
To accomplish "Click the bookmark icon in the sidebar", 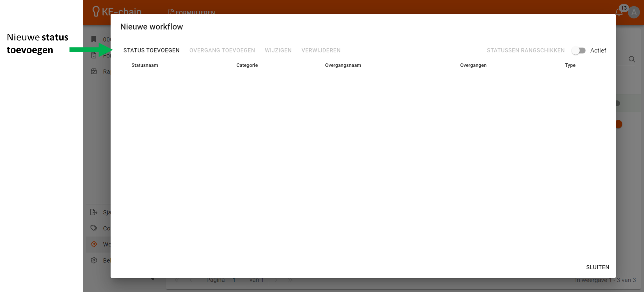I will (94, 39).
